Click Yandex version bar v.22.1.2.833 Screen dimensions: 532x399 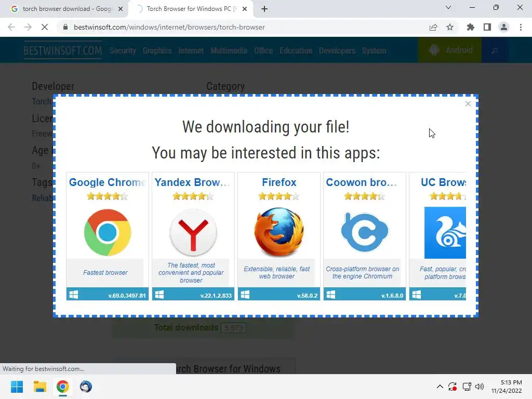point(193,294)
